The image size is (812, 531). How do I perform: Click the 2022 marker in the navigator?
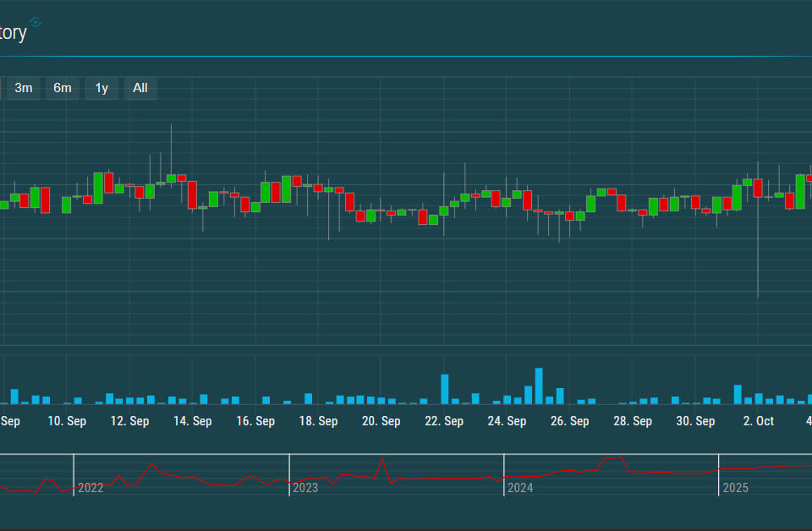91,488
